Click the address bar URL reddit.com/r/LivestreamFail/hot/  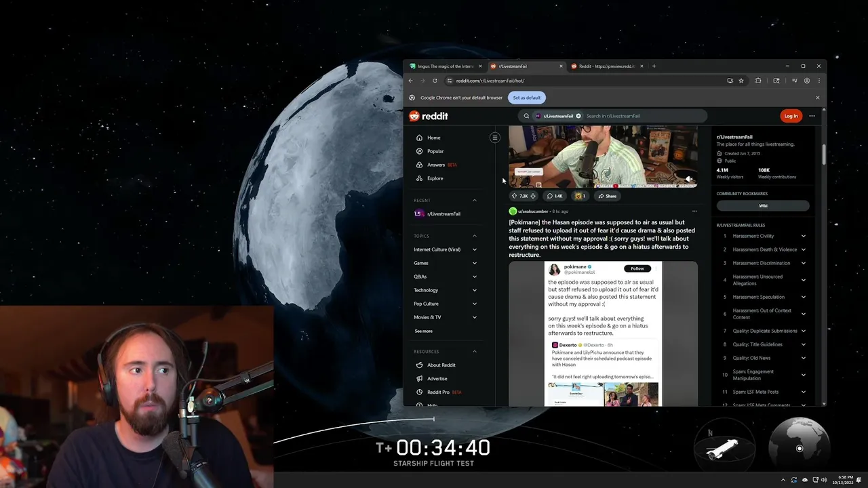click(490, 81)
